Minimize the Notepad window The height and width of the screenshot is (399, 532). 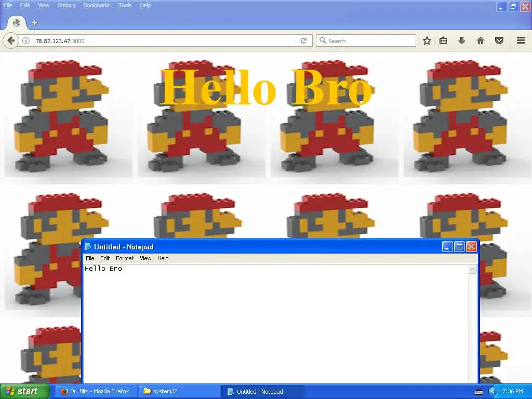point(447,247)
